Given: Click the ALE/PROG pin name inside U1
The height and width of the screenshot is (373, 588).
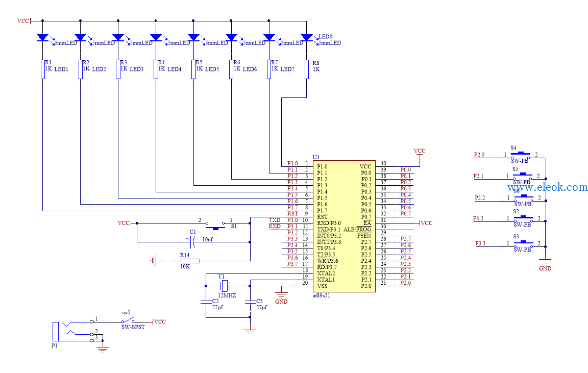Looking at the screenshot, I should [357, 230].
